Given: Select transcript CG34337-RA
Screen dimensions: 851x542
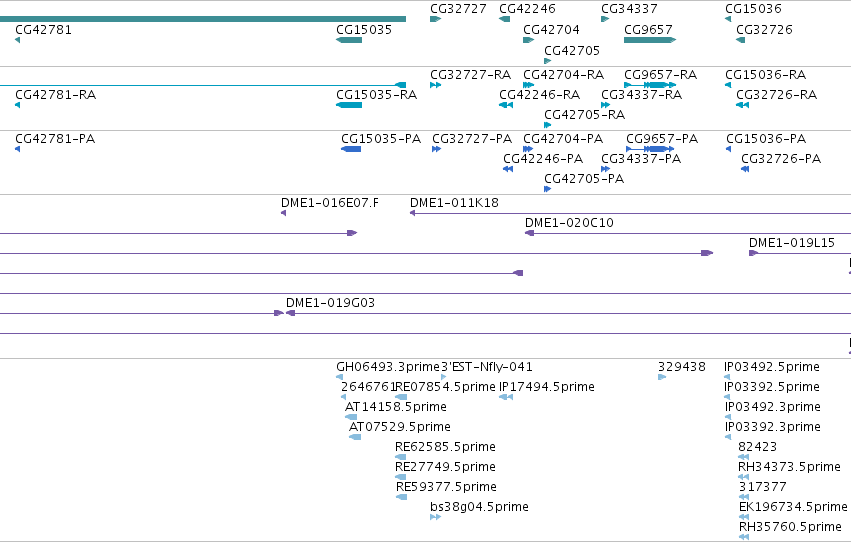Looking at the screenshot, I should tap(642, 94).
